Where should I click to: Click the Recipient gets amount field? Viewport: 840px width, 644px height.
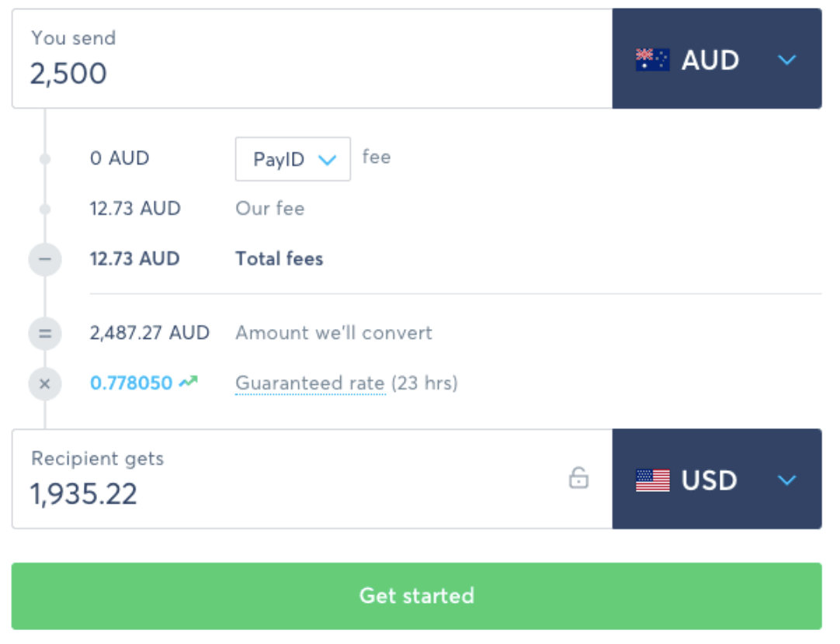(x=295, y=493)
